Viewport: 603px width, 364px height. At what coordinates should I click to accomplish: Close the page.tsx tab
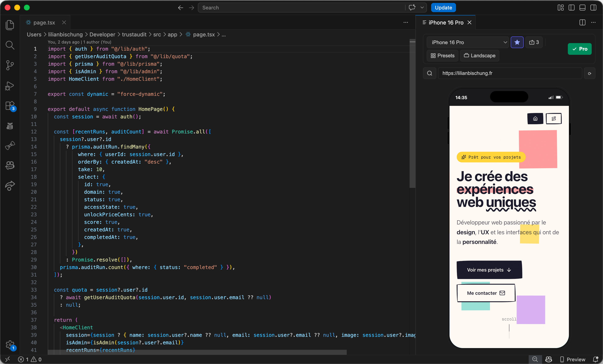(x=64, y=23)
